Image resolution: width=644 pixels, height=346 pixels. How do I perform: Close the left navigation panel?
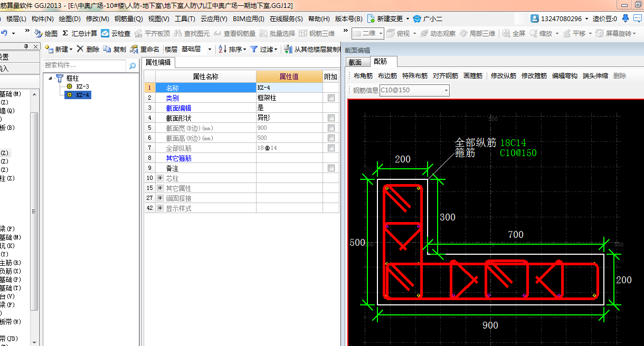(36, 46)
